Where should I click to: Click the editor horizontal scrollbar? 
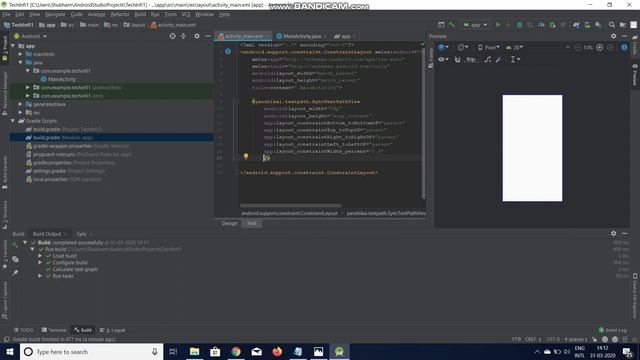[x=291, y=205]
